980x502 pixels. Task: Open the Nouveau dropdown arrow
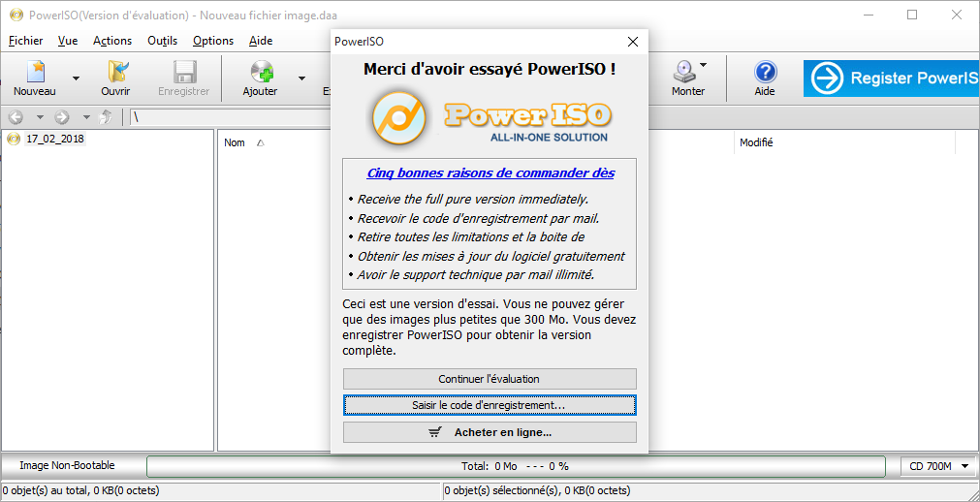click(77, 78)
